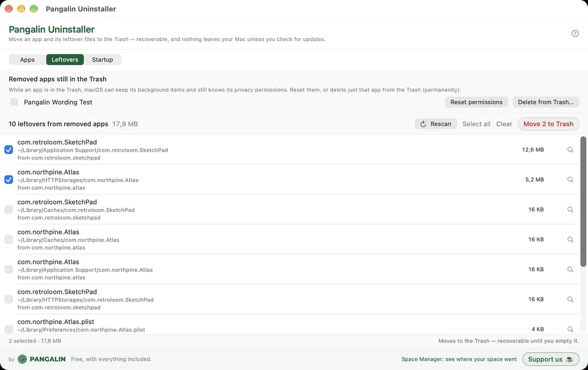This screenshot has height=370, width=588.
Task: Click Move 2 to Trash
Action: (548, 124)
